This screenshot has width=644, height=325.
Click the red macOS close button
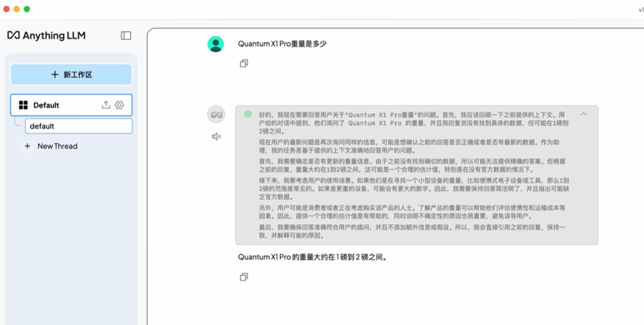pos(6,9)
